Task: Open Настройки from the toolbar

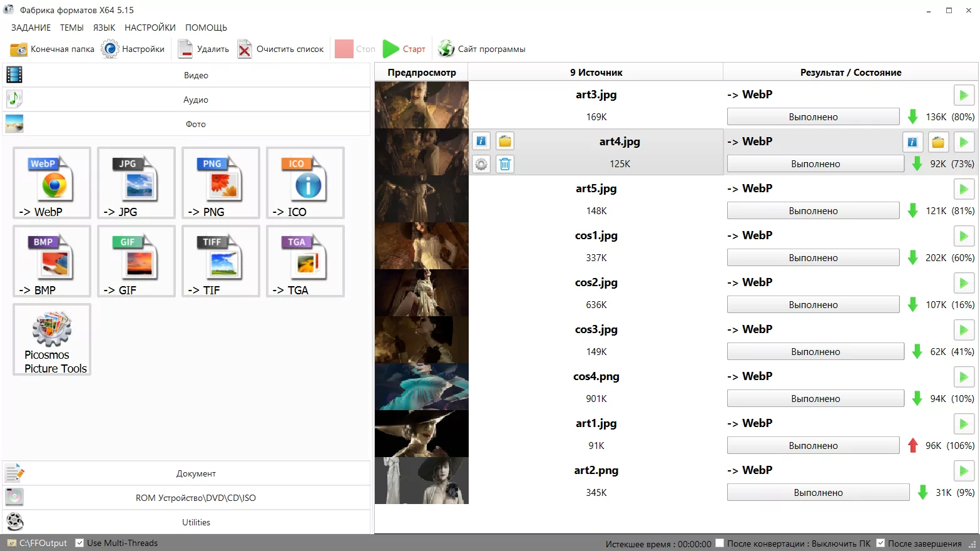Action: point(133,49)
